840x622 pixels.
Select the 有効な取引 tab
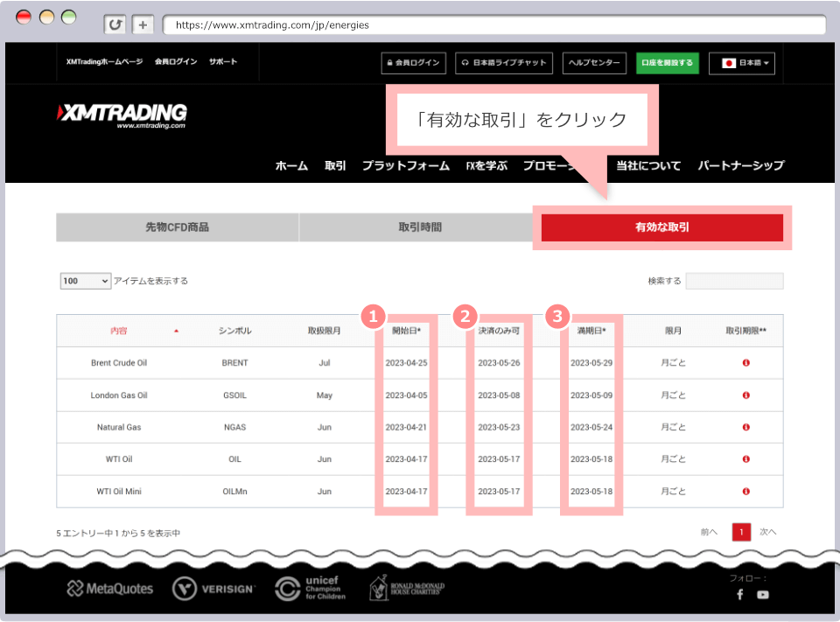point(661,227)
